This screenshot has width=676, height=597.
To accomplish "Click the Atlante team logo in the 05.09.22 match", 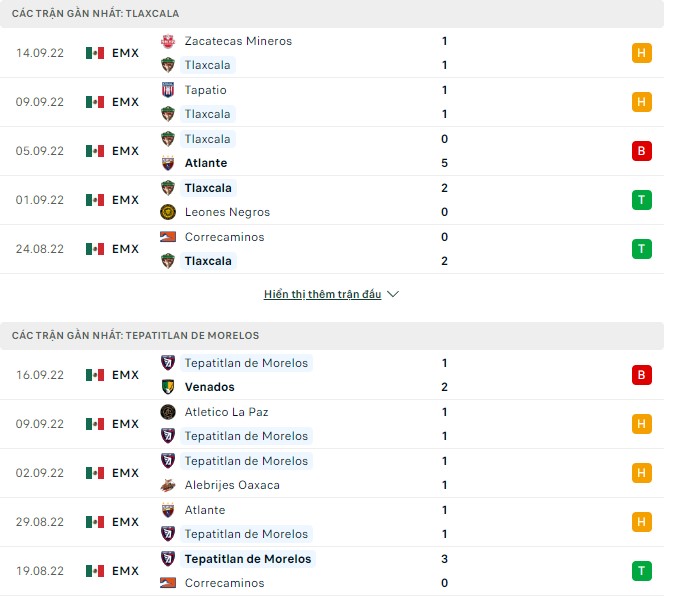I will tap(168, 163).
